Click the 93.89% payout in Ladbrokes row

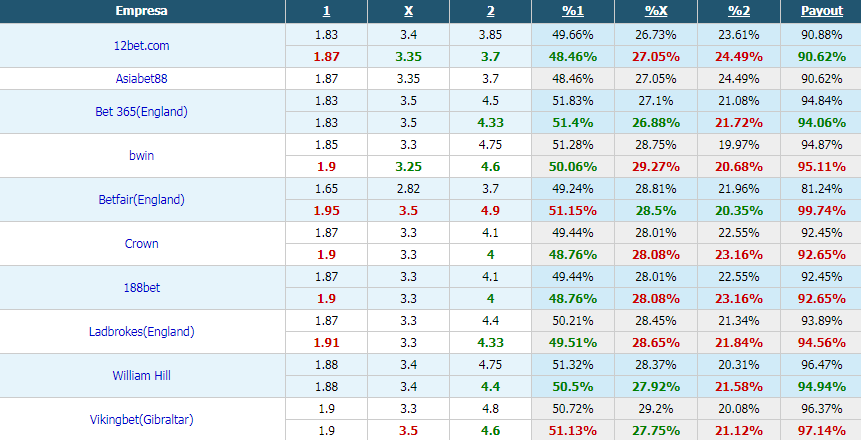(821, 320)
